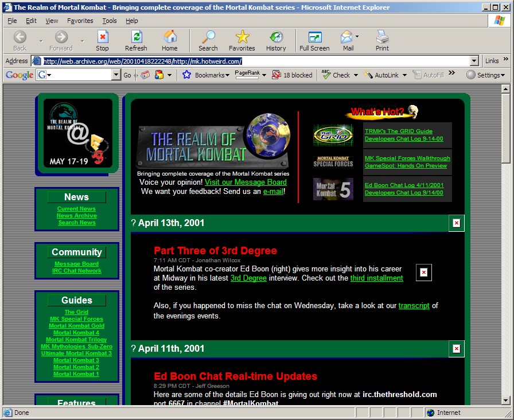This screenshot has height=420, width=514.
Task: Follow the third installment link
Action: [377, 278]
